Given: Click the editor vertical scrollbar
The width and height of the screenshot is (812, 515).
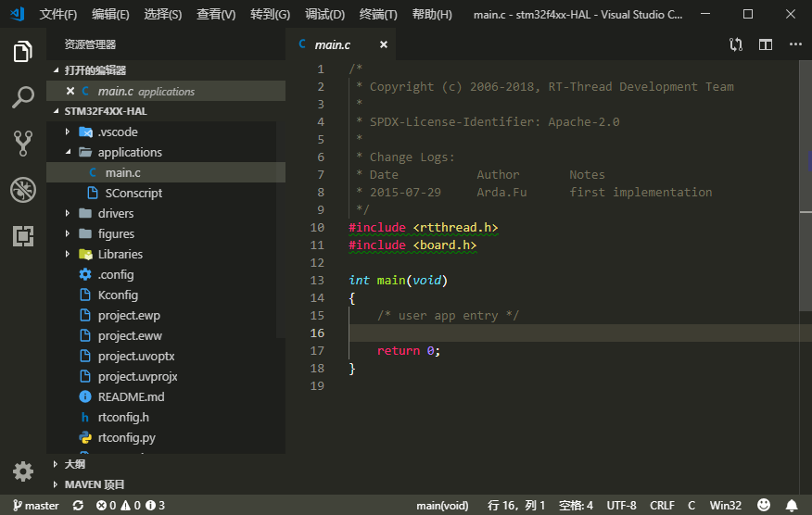Looking at the screenshot, I should click(806, 186).
